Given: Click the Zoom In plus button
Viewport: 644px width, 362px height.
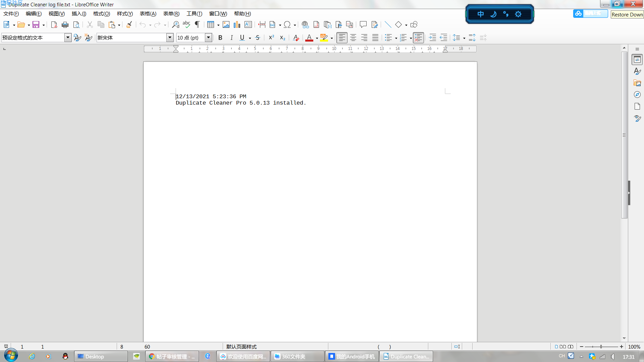Looking at the screenshot, I should [x=622, y=347].
